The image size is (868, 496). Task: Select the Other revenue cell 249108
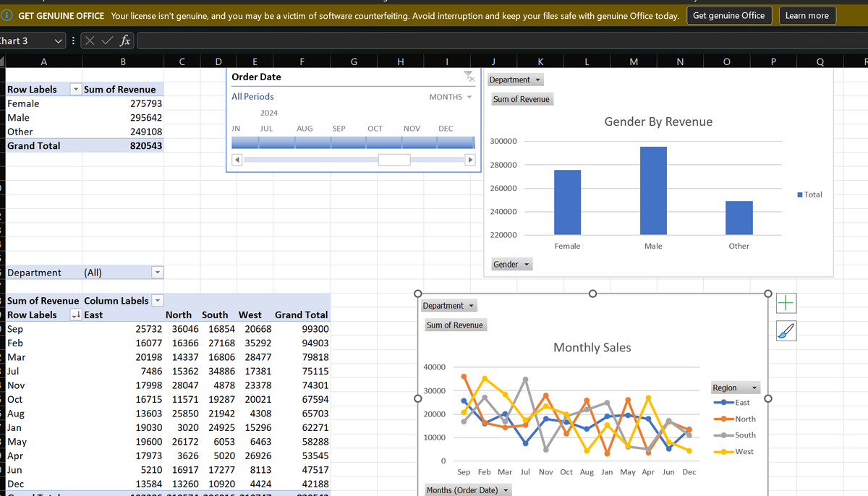[x=123, y=132]
